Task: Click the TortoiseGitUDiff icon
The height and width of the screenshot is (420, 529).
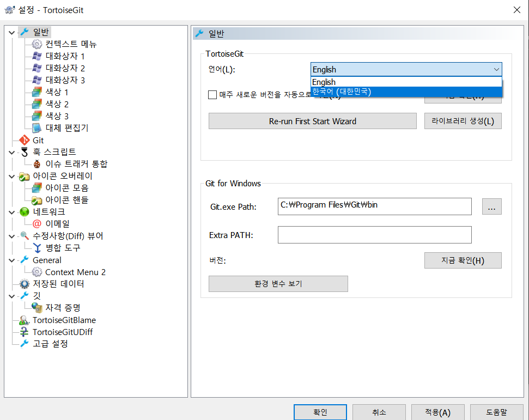Action: [25, 332]
